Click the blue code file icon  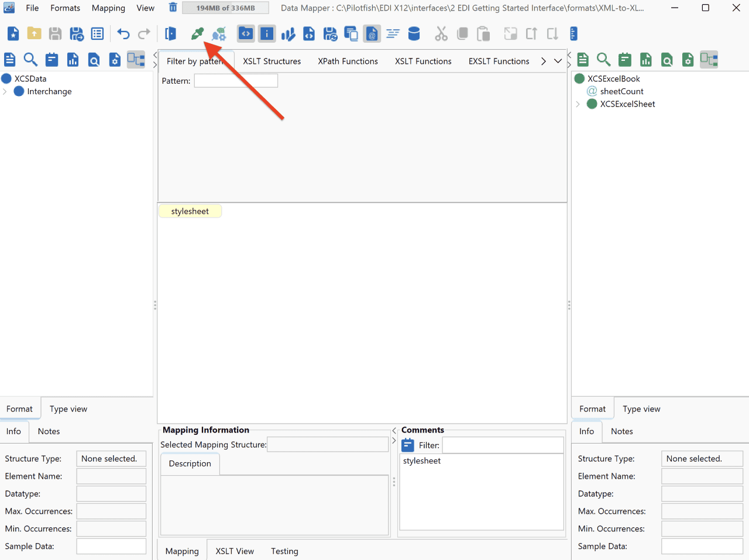coord(309,34)
